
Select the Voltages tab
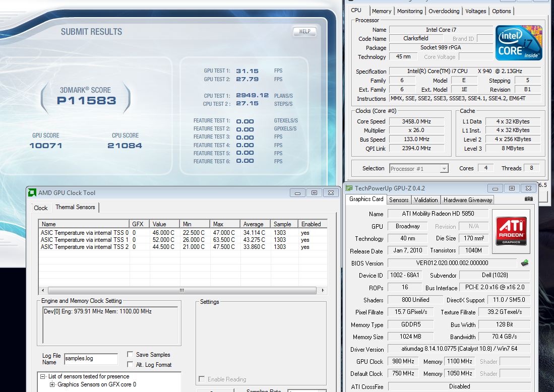(475, 11)
